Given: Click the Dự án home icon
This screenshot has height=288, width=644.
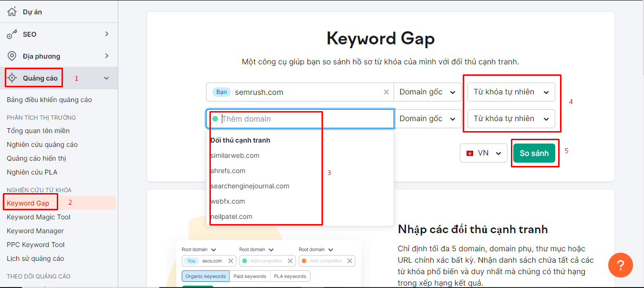Looking at the screenshot, I should [x=12, y=12].
